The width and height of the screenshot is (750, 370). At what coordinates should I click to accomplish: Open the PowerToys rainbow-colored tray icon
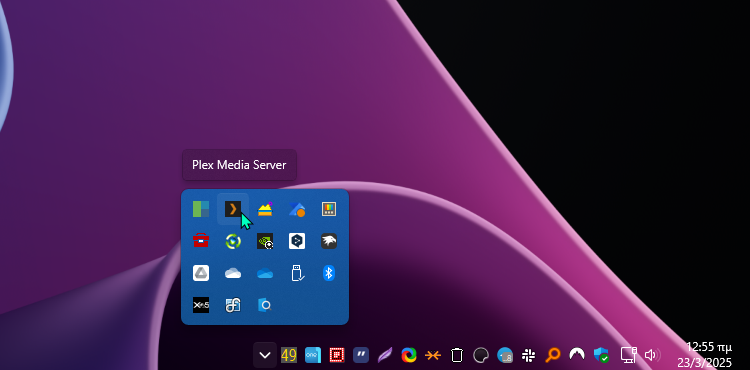(329, 209)
